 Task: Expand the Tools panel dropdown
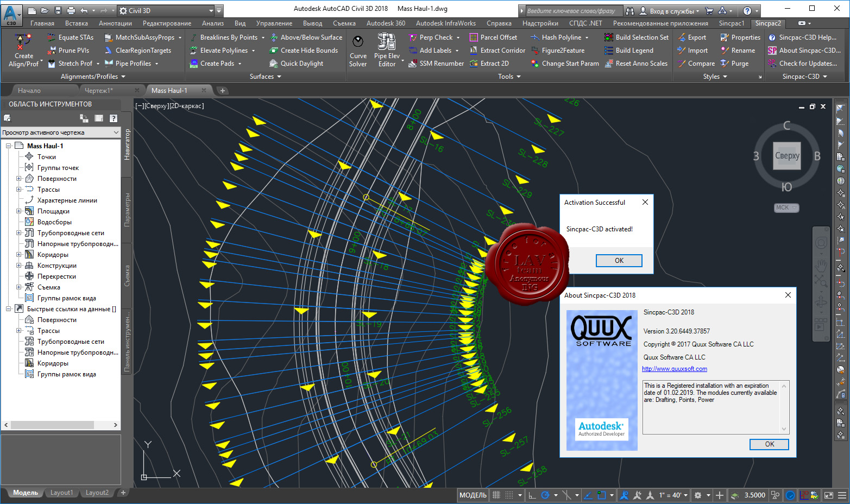pos(509,77)
